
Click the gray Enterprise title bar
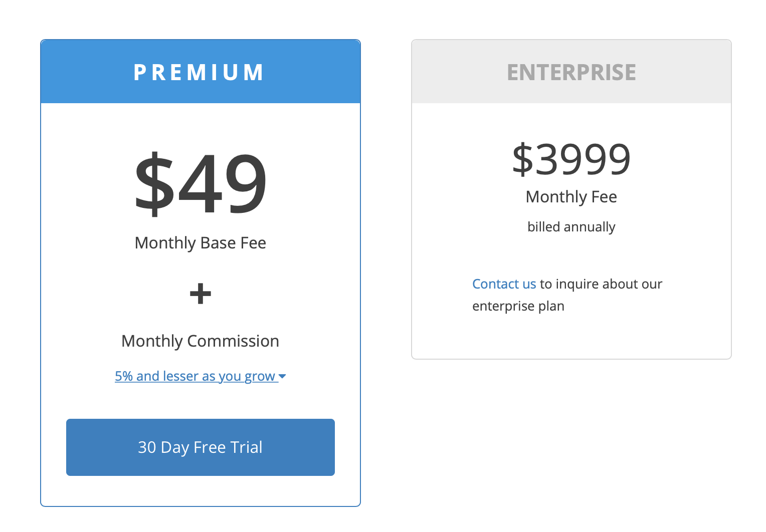pos(571,71)
